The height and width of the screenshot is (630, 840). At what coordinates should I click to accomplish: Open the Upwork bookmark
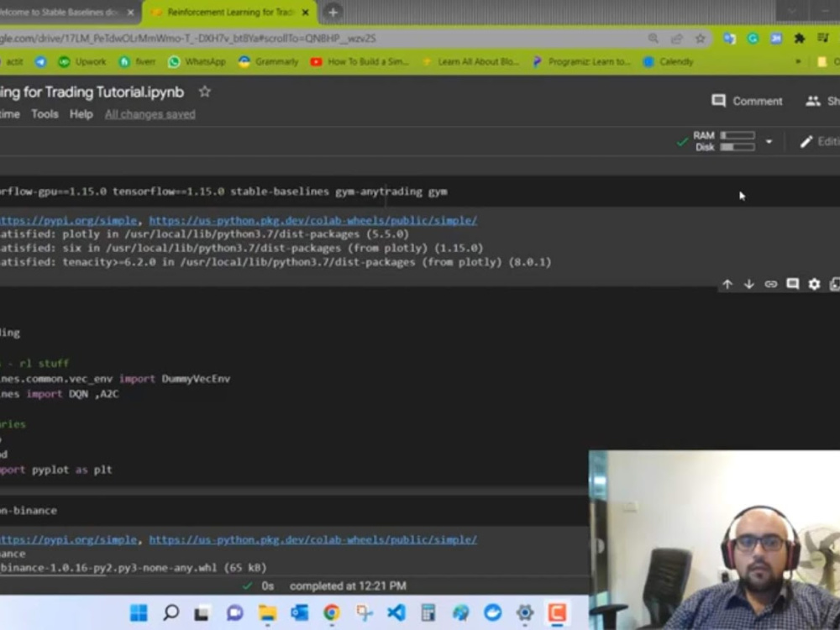(82, 61)
